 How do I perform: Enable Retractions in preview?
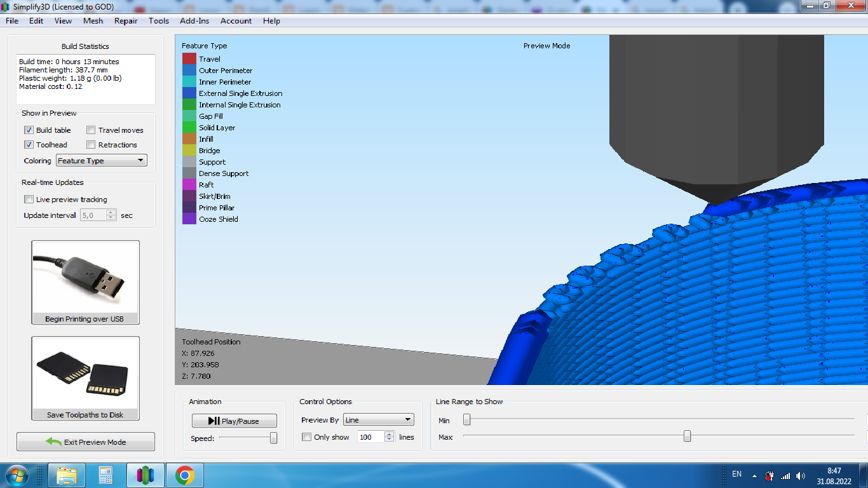(91, 145)
